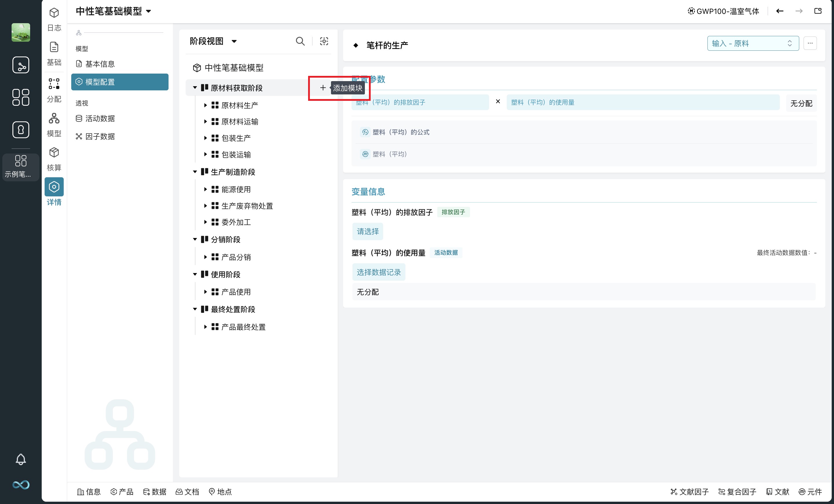Click the 选择数据记录 button
Image resolution: width=834 pixels, height=504 pixels.
click(x=378, y=272)
